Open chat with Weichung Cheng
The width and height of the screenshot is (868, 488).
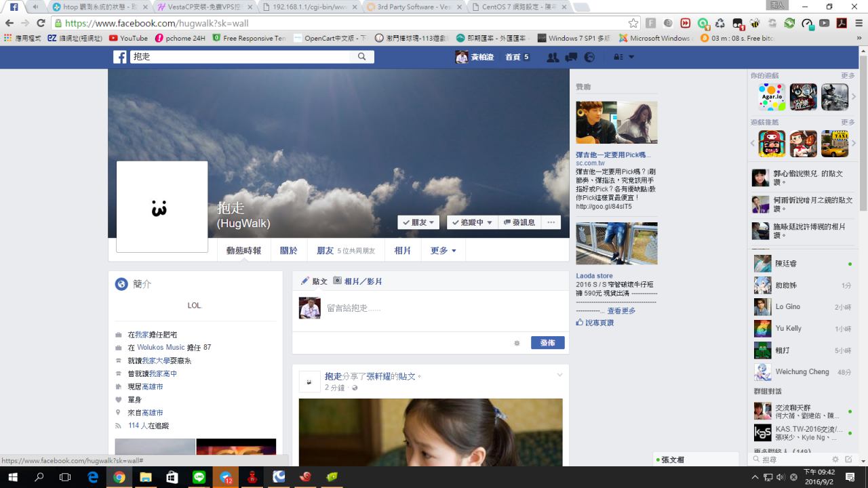point(802,372)
